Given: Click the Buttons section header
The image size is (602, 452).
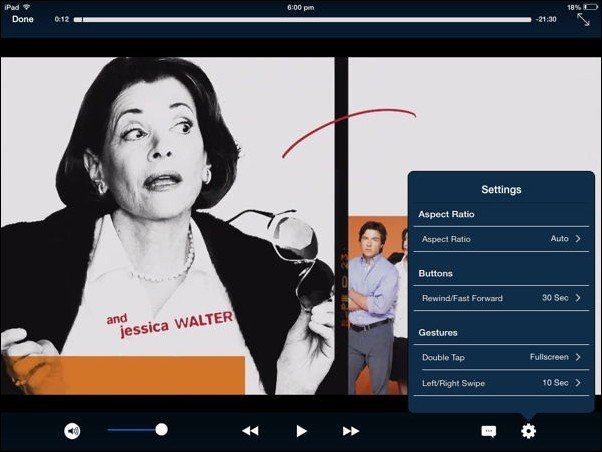Looking at the screenshot, I should [x=435, y=273].
